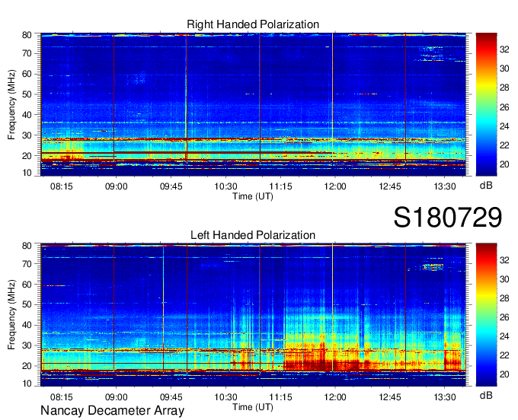This screenshot has width=518, height=420.
Task: Click the 32 value on Right Handed color scale
Action: (x=504, y=49)
